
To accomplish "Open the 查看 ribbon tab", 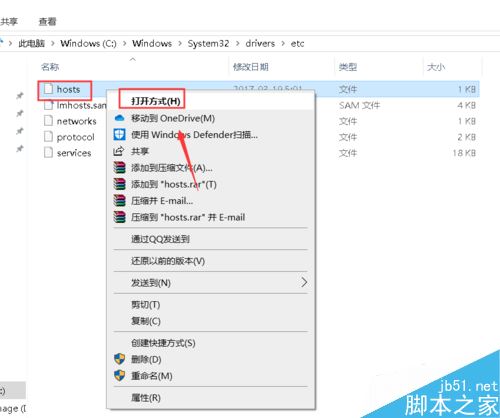I will pos(47,22).
